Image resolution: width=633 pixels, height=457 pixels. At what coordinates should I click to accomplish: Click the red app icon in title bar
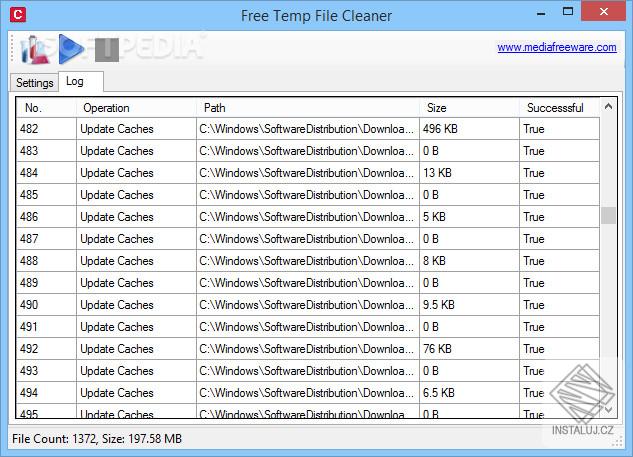(18, 15)
